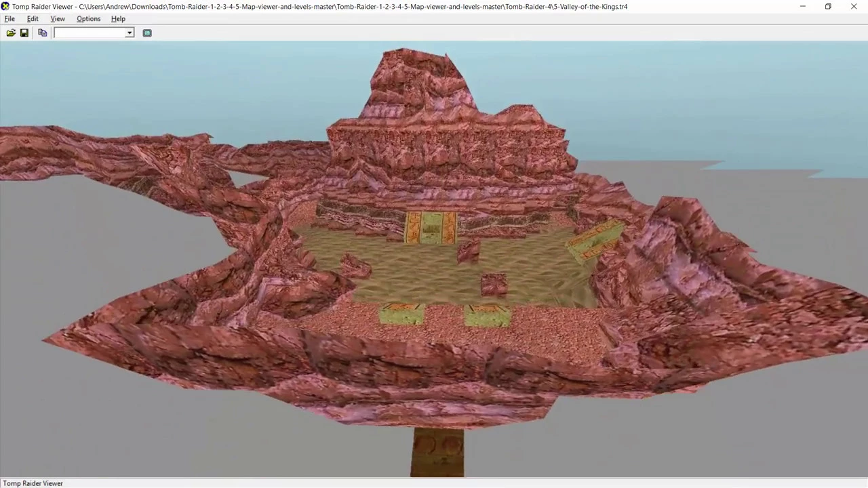Open the File menu
This screenshot has height=488, width=868.
[9, 19]
